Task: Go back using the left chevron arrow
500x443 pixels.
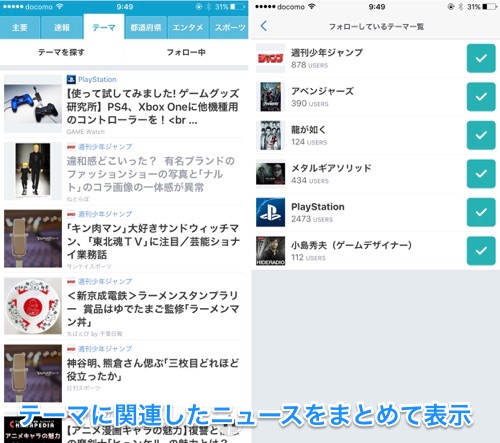Action: point(264,26)
